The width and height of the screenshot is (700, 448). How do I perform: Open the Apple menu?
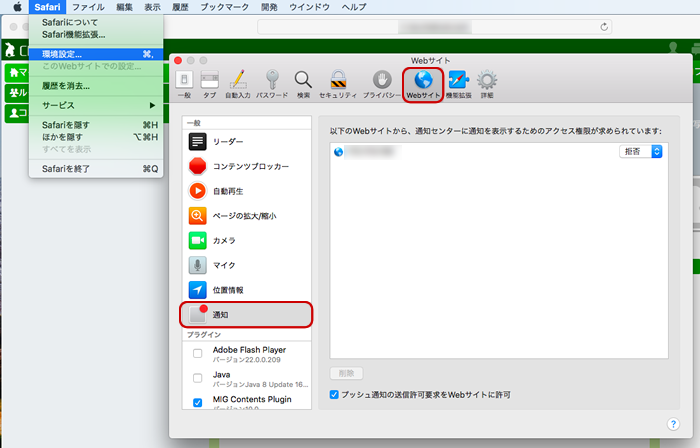coord(17,7)
